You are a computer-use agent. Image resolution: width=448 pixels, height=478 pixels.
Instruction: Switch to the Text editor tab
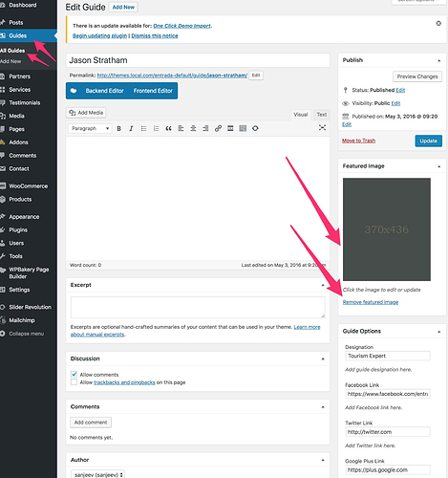coord(322,115)
